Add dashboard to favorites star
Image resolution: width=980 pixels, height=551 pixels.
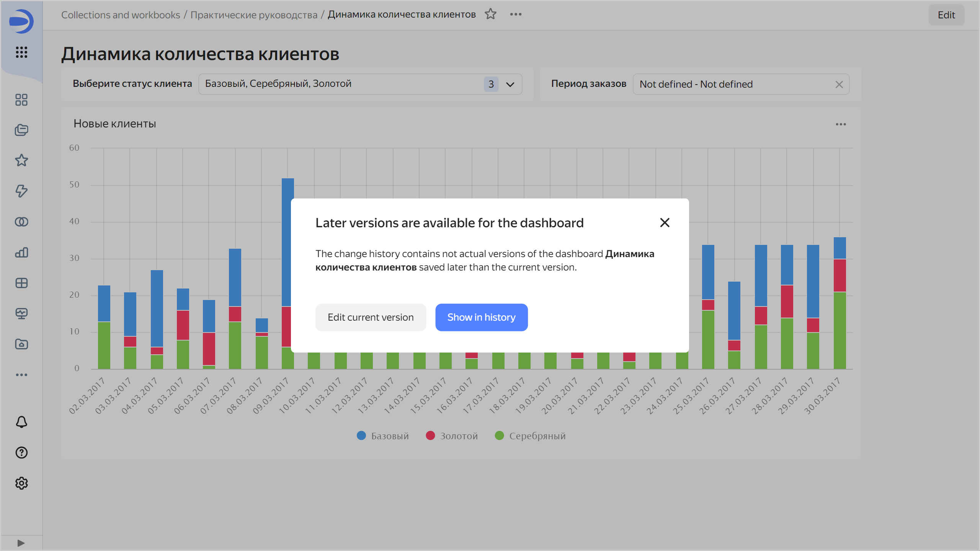(x=490, y=14)
